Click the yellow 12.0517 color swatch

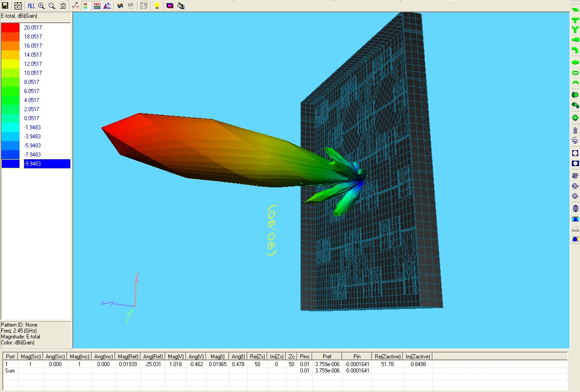click(x=10, y=64)
